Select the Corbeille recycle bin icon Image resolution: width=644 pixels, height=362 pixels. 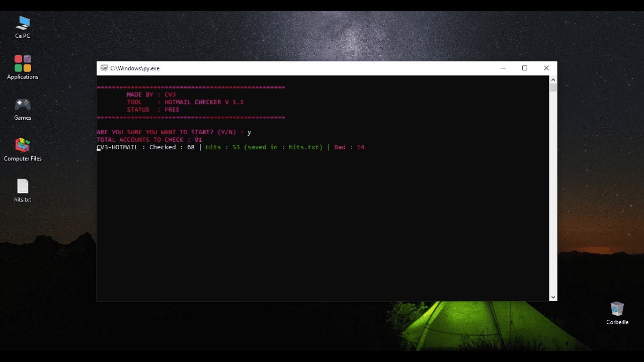point(617,313)
